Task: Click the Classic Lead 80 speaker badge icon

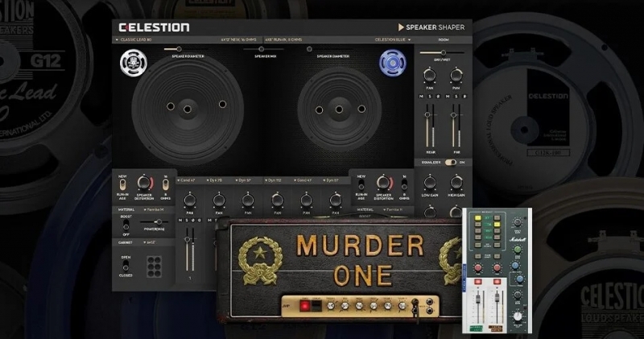Action: coord(134,63)
